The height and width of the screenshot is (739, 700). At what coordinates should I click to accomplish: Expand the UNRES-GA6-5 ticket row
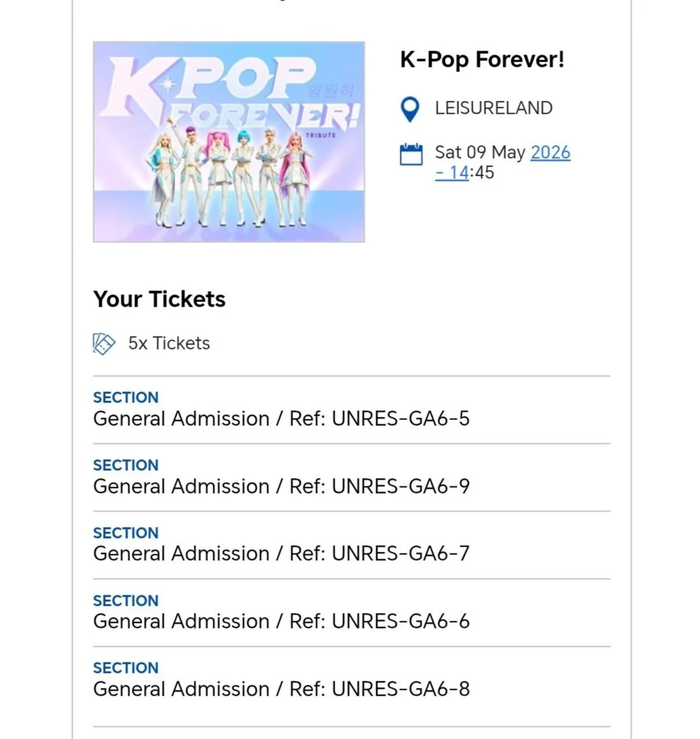point(281,410)
